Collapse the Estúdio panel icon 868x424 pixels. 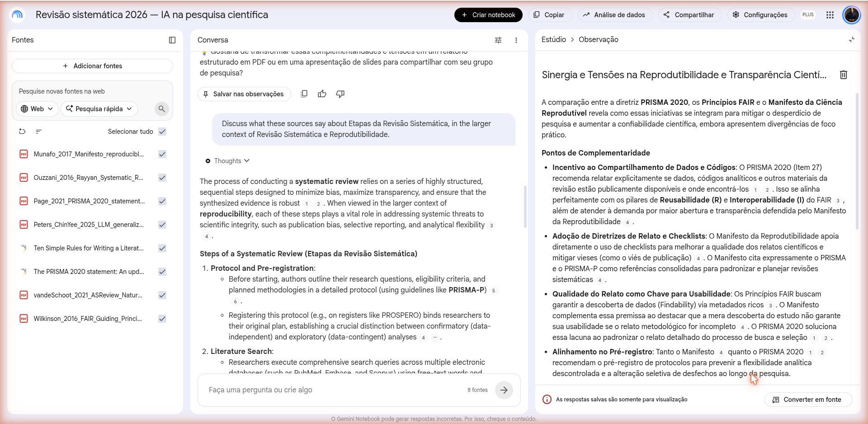click(x=852, y=40)
